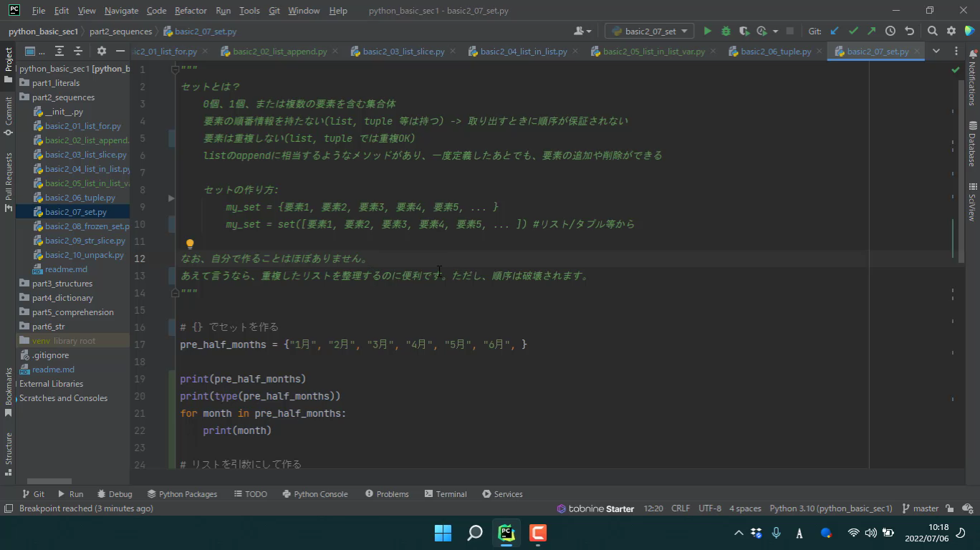Switch to the basic2_06_tuple.py editor tab

coord(775,52)
